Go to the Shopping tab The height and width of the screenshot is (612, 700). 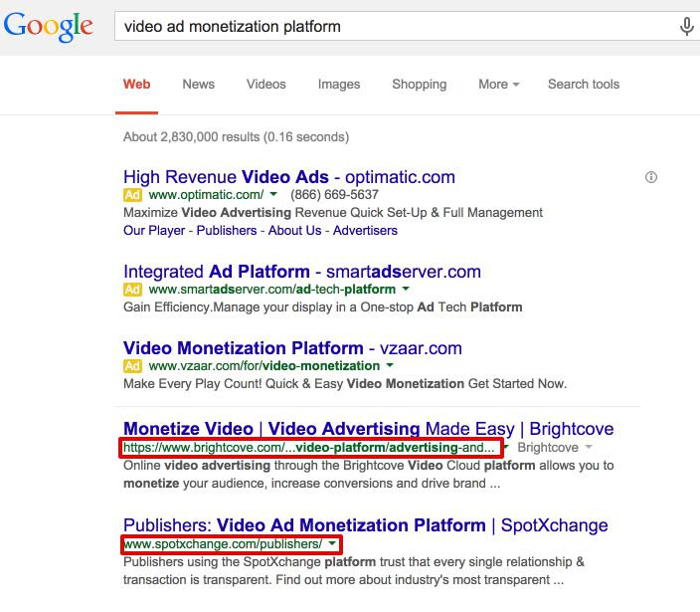click(420, 84)
